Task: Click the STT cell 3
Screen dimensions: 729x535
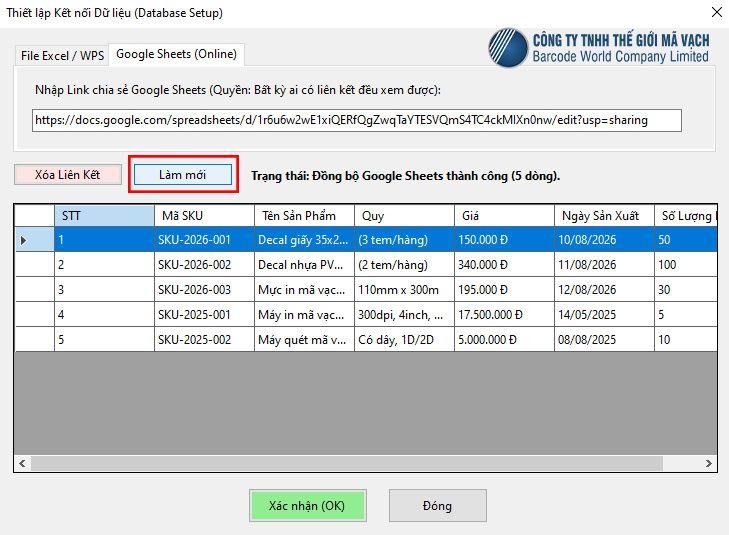Action: click(104, 290)
